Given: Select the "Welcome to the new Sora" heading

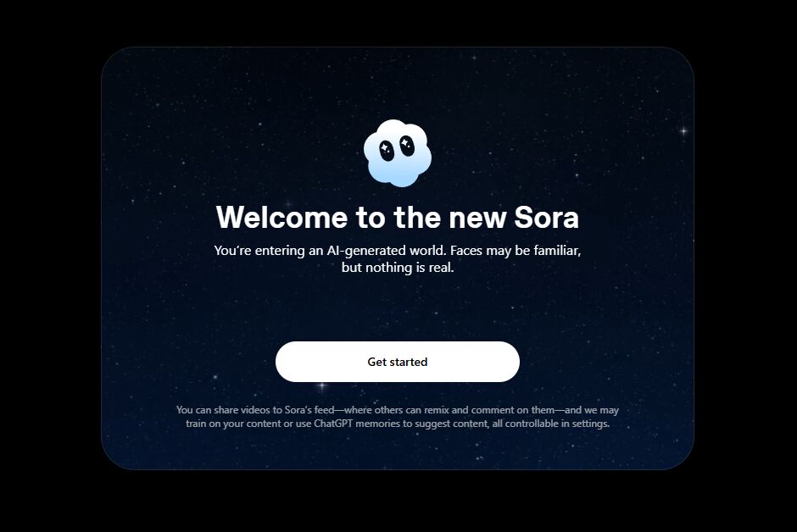Looking at the screenshot, I should [x=398, y=217].
